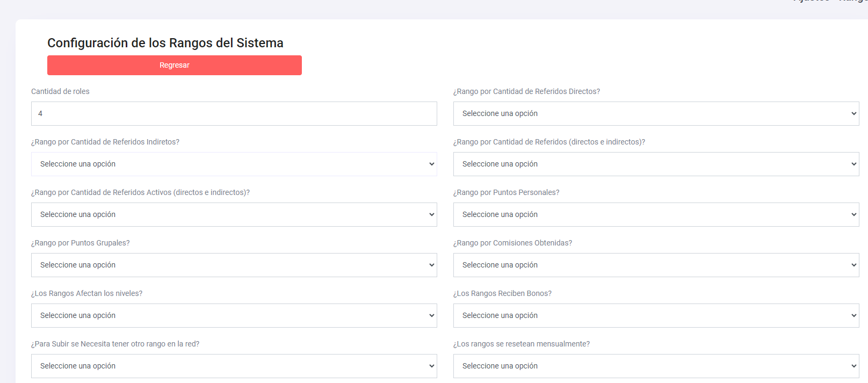Screen dimensions: 868x383
Task: Click the red Regresar button
Action: pyautogui.click(x=174, y=65)
